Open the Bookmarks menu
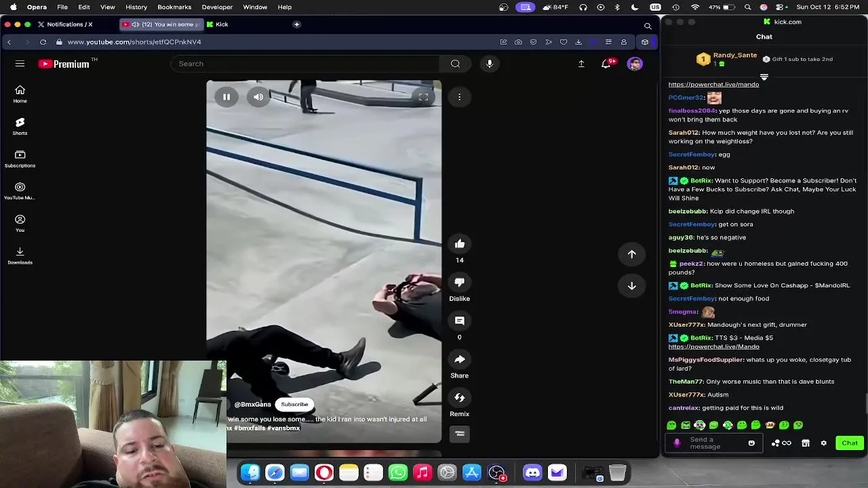 click(174, 7)
